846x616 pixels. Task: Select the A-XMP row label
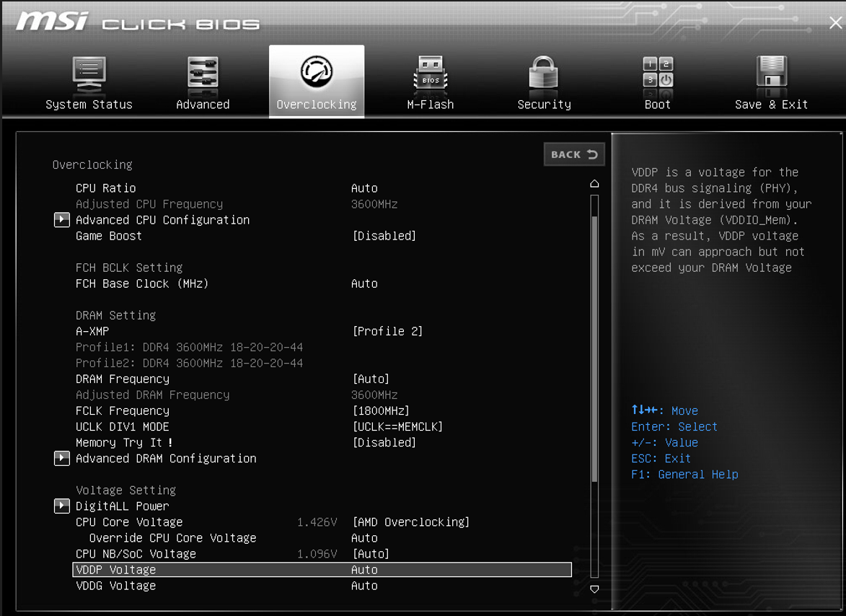[92, 331]
